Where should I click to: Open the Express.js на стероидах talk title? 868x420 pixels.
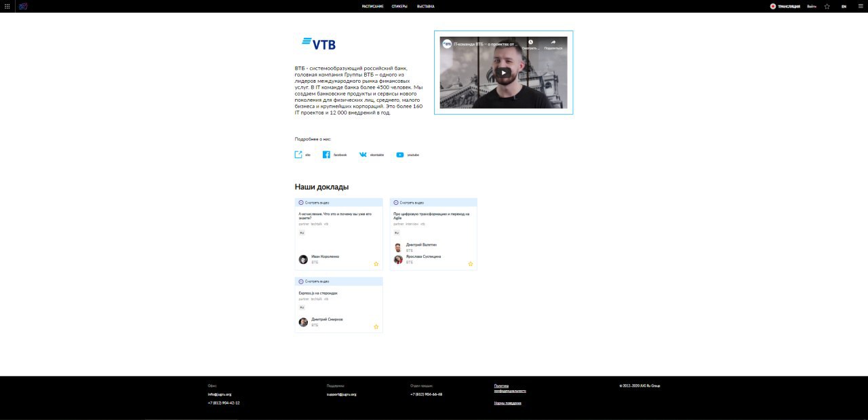click(x=318, y=293)
